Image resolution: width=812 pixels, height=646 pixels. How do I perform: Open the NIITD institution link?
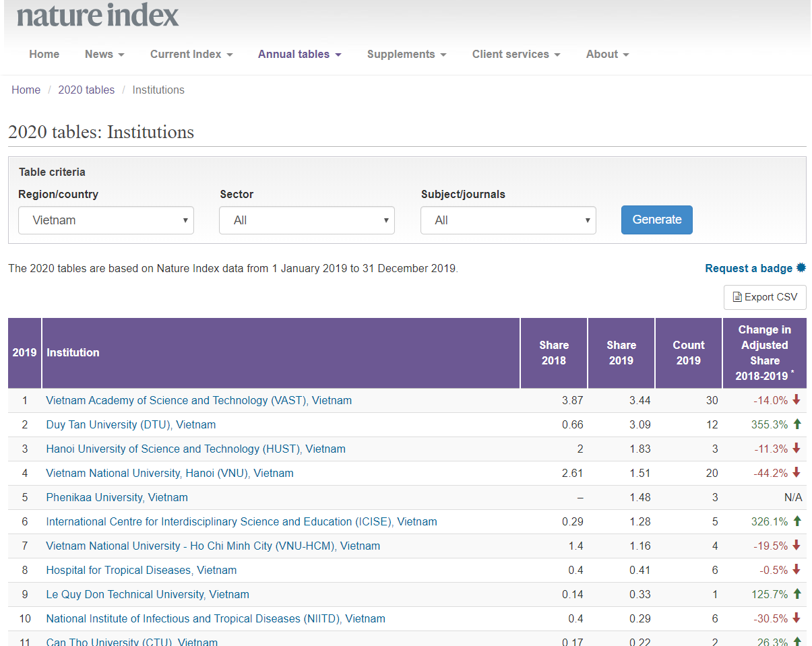[x=216, y=618]
